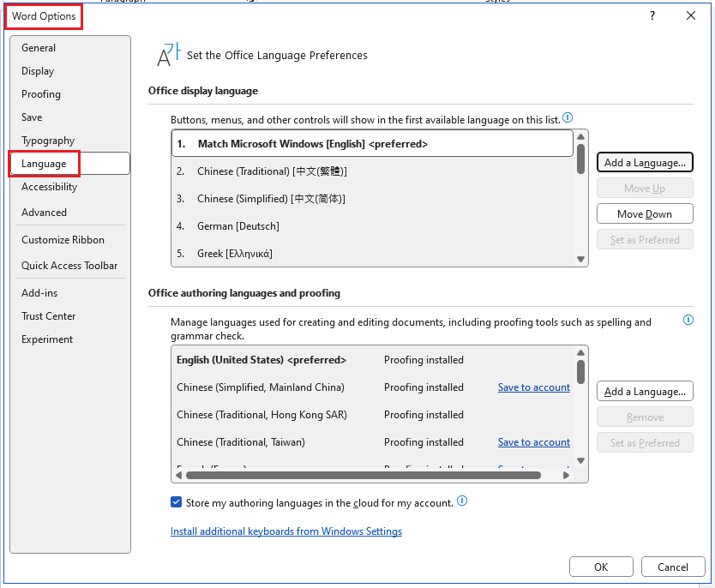Click scroll down arrow in authoring languages list
This screenshot has height=588, width=715.
[580, 461]
